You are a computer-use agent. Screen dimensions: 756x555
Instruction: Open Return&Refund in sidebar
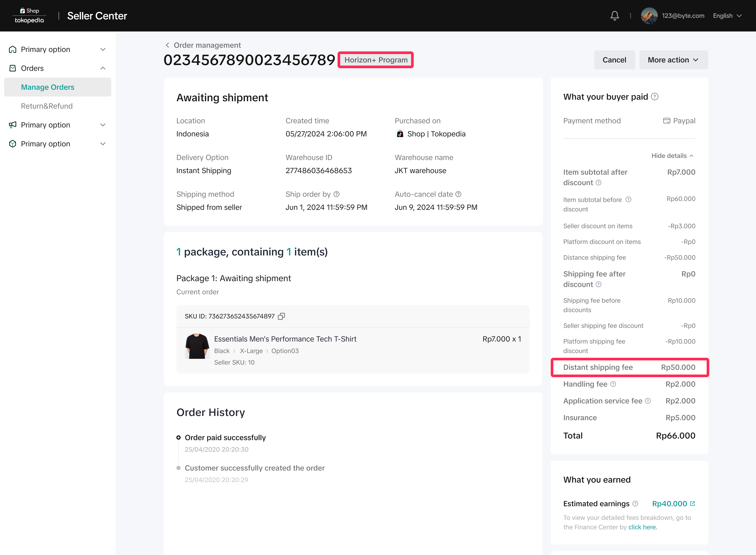tap(47, 106)
